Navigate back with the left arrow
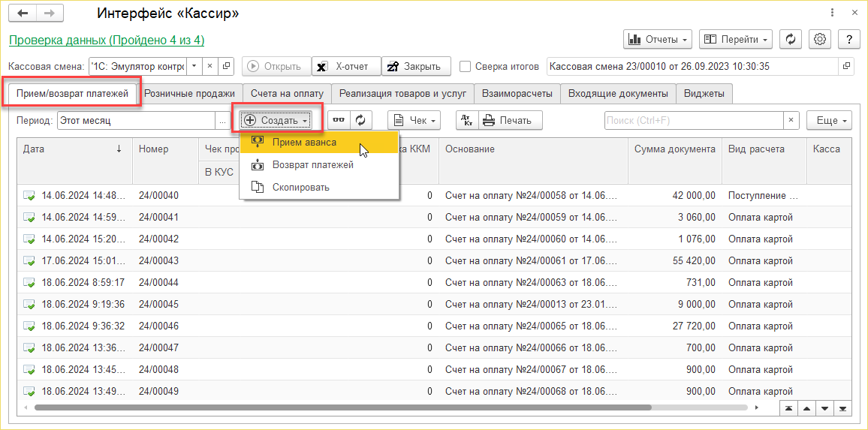 [23, 14]
